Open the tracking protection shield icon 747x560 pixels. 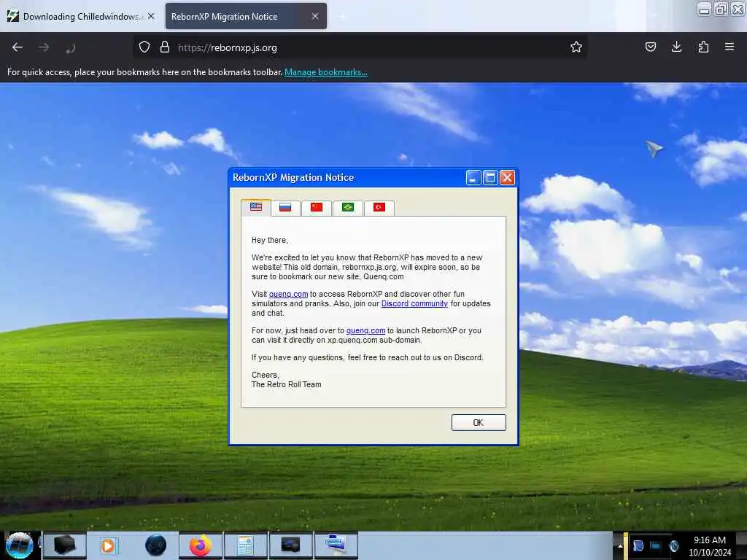144,47
